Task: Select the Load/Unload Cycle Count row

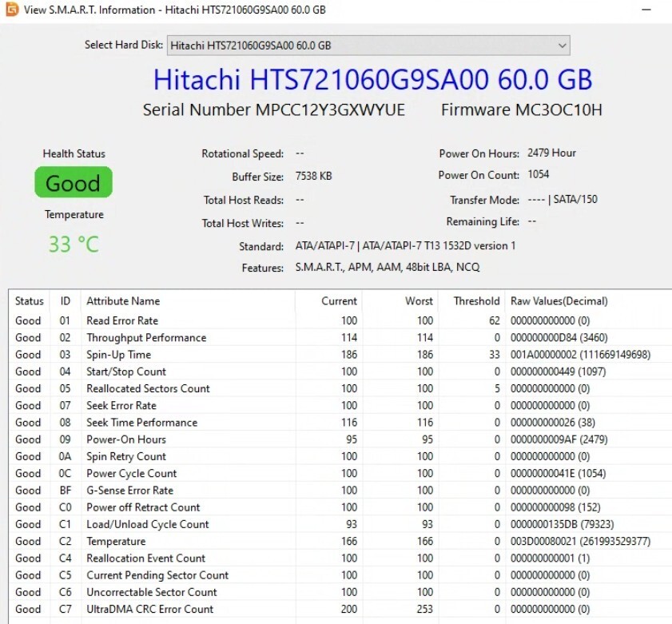Action: click(340, 524)
